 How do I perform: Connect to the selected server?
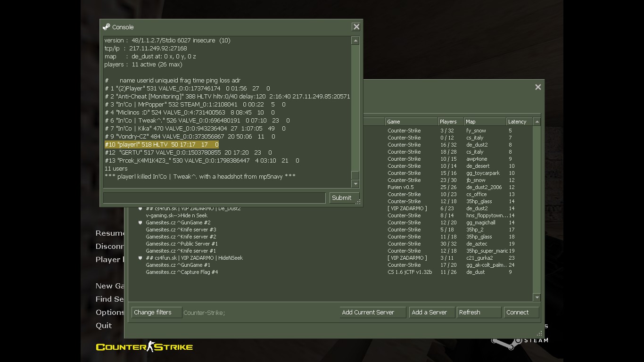(x=521, y=312)
